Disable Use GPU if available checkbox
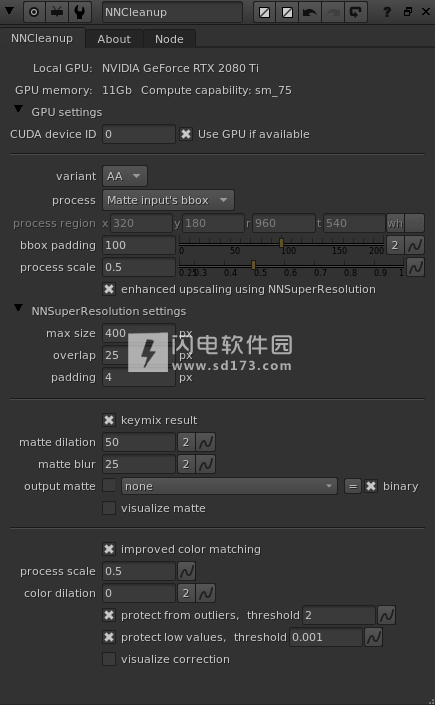435x705 pixels. pos(185,134)
